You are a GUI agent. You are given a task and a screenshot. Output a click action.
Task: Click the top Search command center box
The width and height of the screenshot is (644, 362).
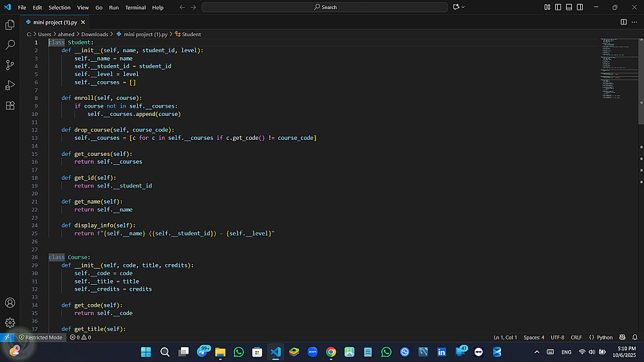tap(325, 7)
